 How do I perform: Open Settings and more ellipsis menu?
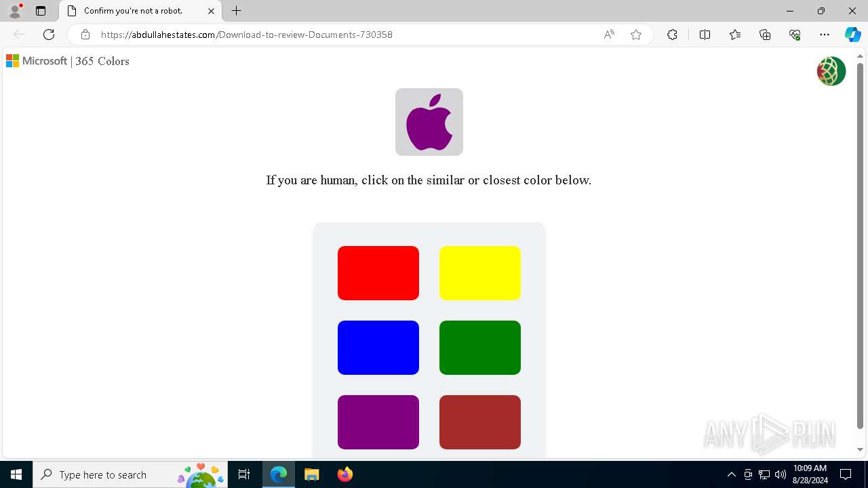click(825, 35)
